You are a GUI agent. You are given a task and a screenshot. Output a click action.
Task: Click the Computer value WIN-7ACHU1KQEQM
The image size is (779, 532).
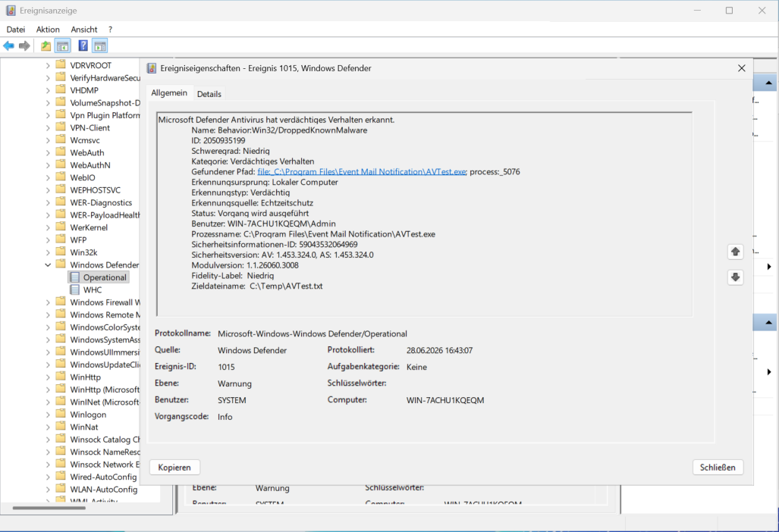coord(445,400)
